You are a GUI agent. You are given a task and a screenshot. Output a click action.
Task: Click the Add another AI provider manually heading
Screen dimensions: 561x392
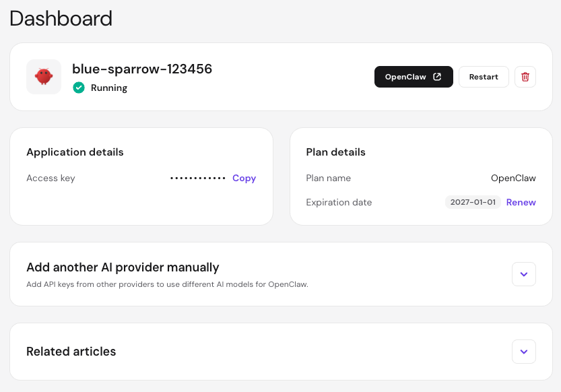[123, 267]
